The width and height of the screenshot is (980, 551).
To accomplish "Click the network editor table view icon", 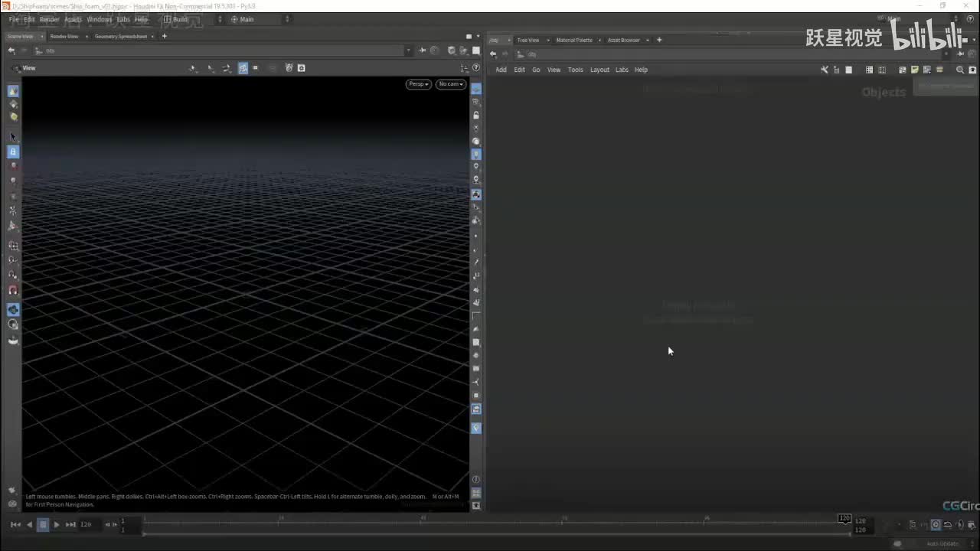I will pos(869,70).
